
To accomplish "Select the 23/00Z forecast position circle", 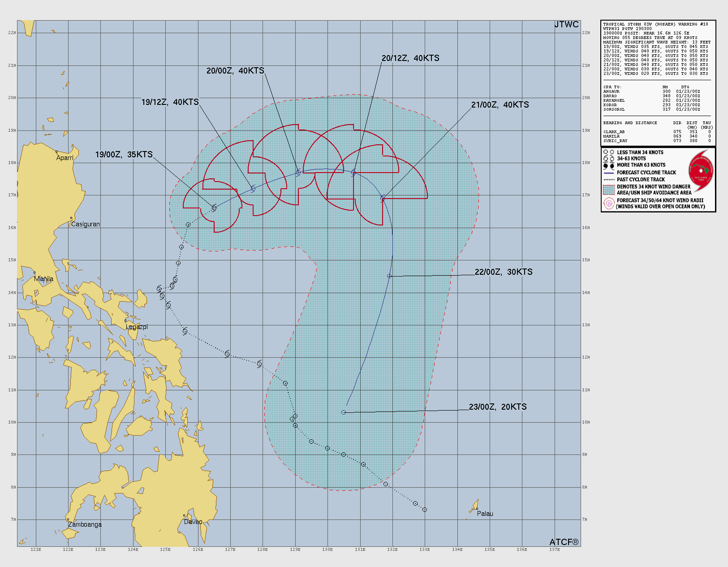I will pyautogui.click(x=344, y=412).
